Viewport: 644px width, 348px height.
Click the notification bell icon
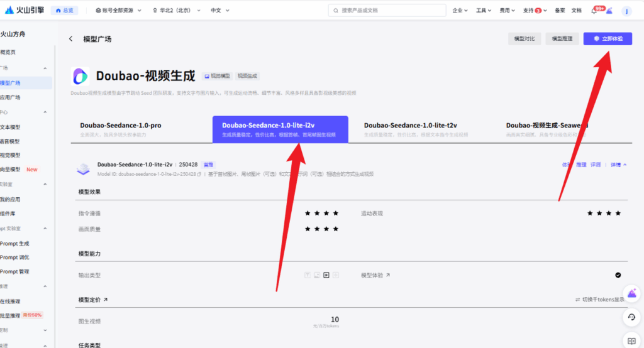(594, 11)
